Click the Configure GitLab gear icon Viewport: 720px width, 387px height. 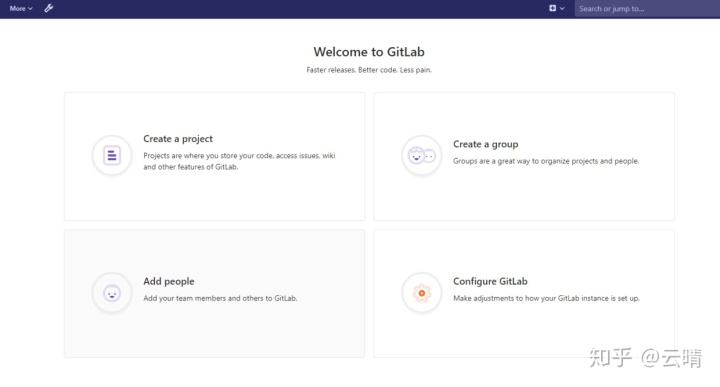422,293
